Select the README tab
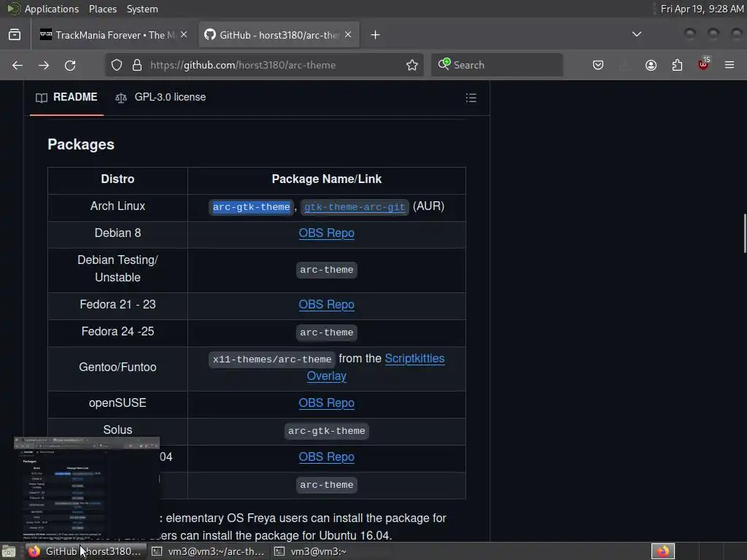The image size is (747, 560). 66,97
